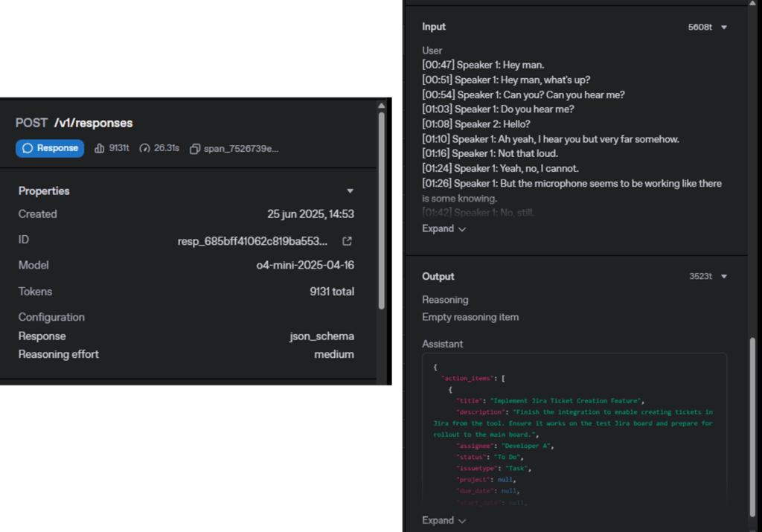
Task: Click the right panel scroll-up arrow
Action: click(754, 3)
